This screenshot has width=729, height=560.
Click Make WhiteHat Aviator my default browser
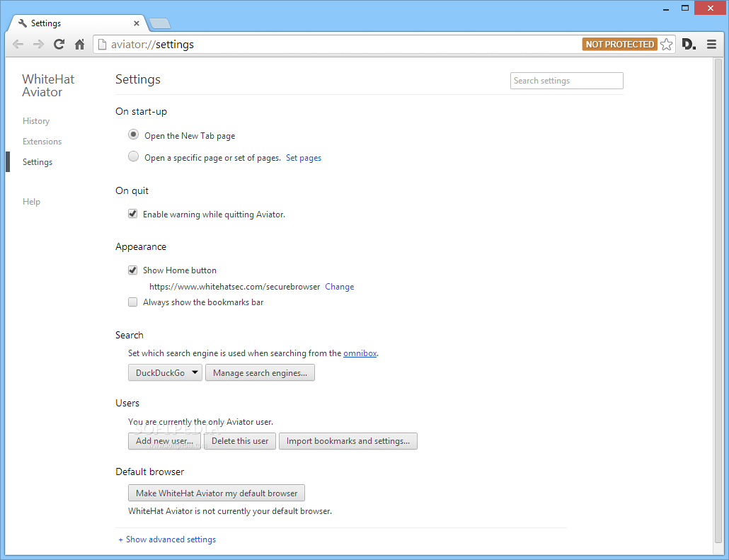pos(217,493)
